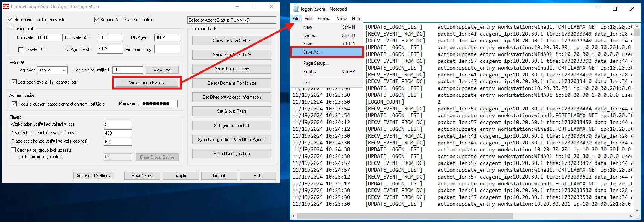Image resolution: width=644 pixels, height=222 pixels.
Task: Enable SSL checkbox in Listening ports
Action: click(x=21, y=50)
